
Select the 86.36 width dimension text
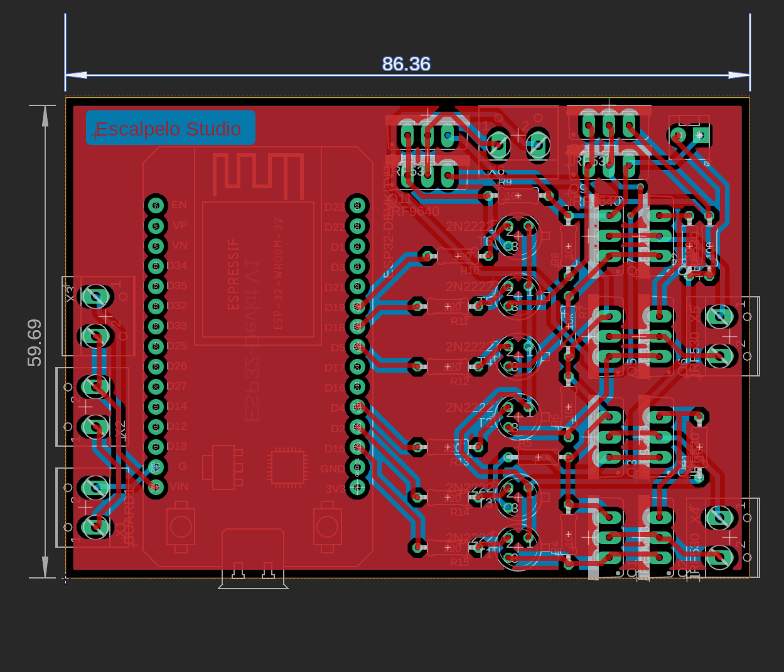pyautogui.click(x=406, y=64)
